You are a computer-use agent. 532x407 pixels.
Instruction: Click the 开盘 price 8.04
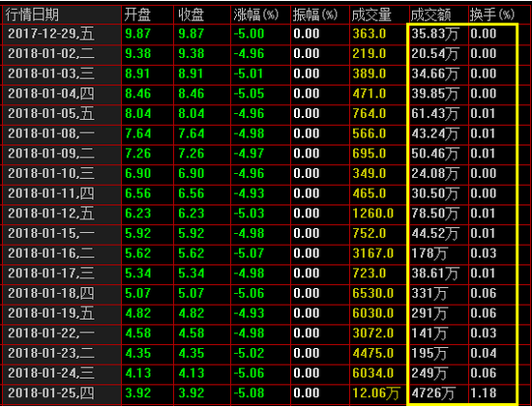pos(137,114)
